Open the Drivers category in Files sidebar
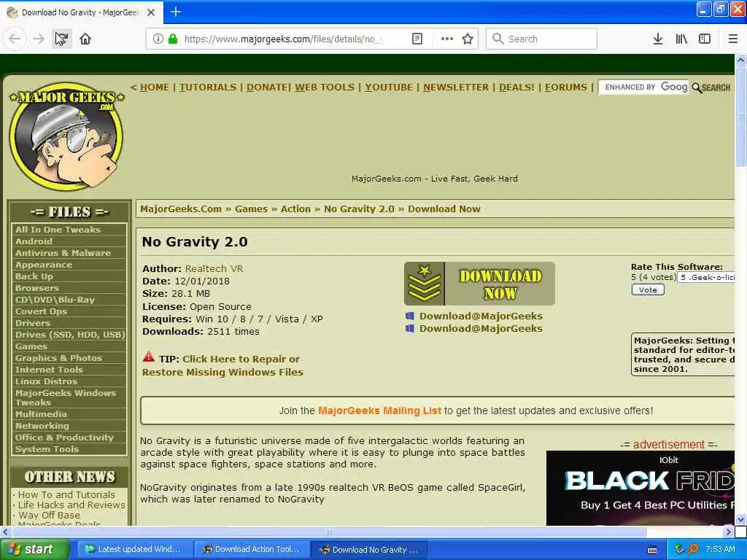Screen dimensions: 747x560 click(33, 323)
